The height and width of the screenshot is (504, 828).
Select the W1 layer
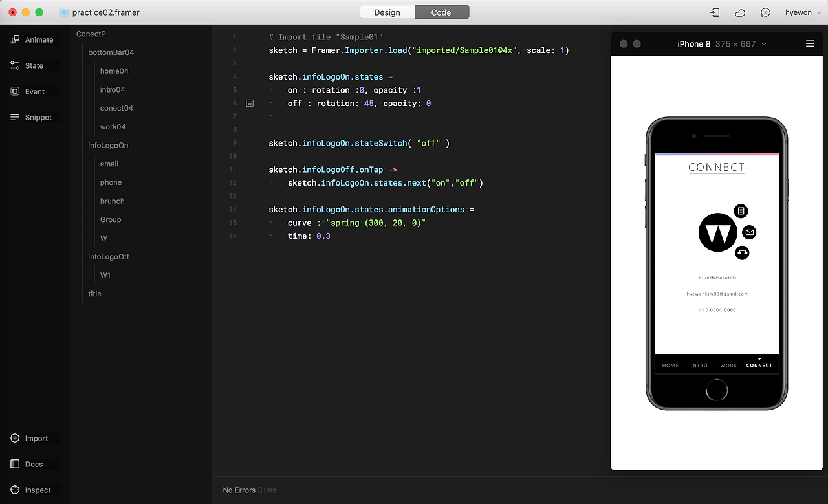105,276
